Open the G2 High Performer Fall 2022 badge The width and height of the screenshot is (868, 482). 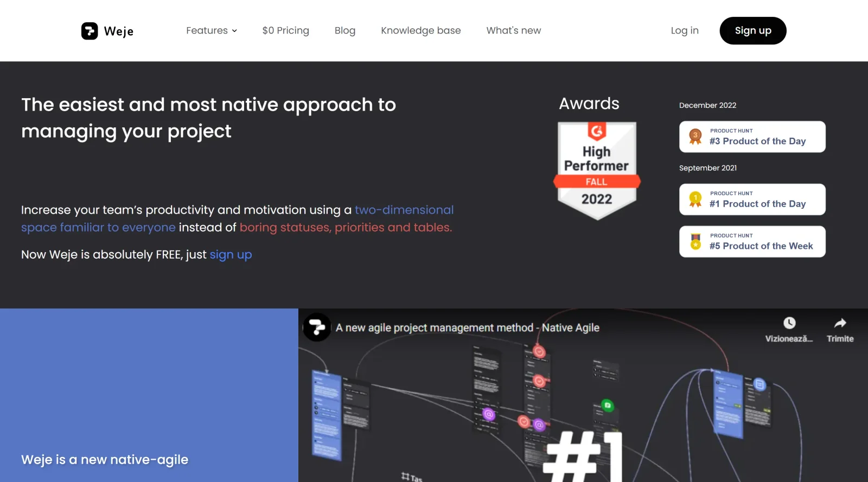point(597,171)
